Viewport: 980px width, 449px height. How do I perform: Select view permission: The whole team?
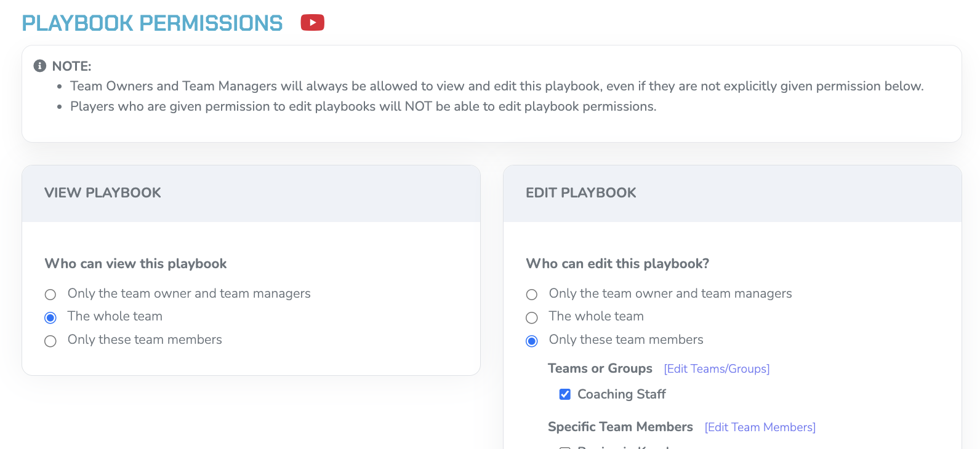click(50, 317)
